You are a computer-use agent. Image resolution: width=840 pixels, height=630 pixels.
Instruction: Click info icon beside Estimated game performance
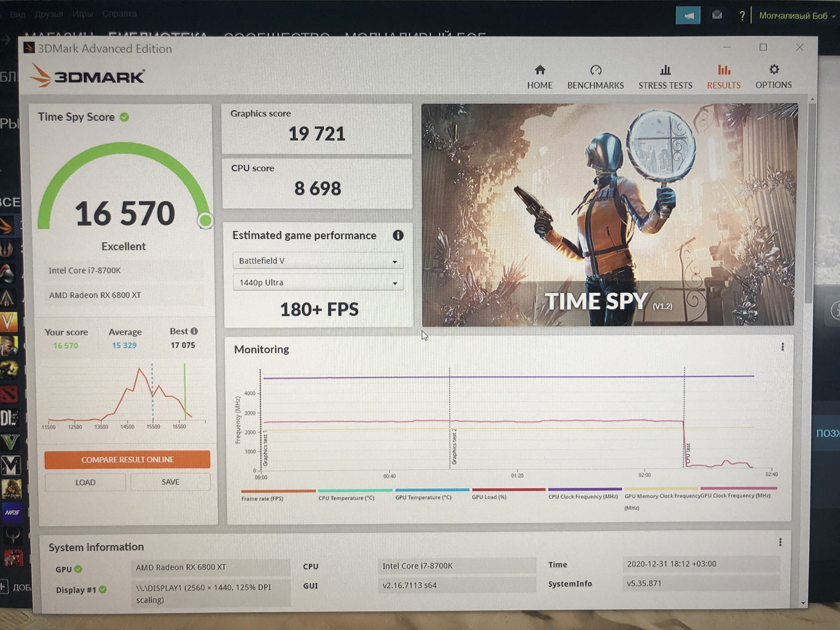[x=397, y=235]
